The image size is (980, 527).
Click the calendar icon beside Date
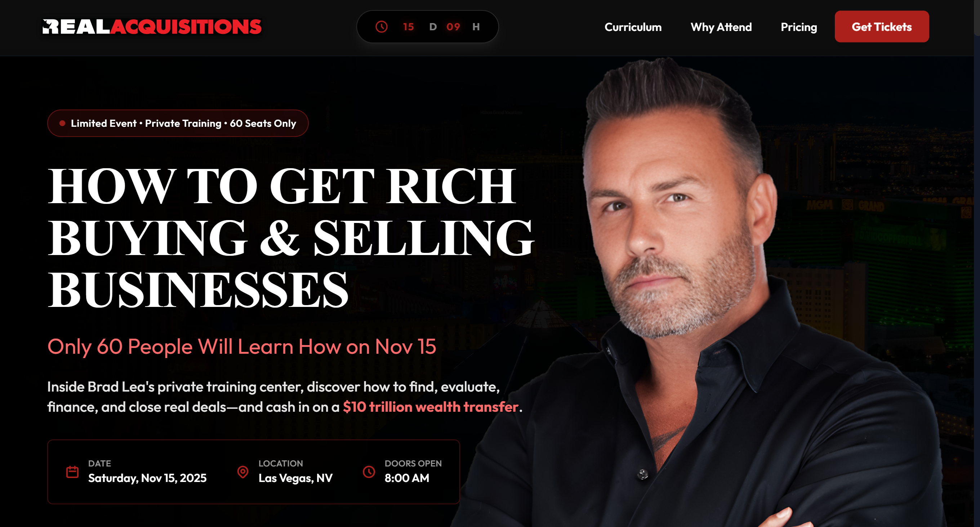pyautogui.click(x=72, y=472)
